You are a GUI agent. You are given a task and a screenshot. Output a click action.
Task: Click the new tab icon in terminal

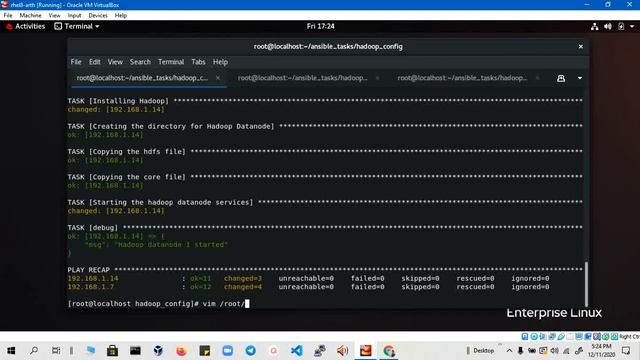point(561,78)
